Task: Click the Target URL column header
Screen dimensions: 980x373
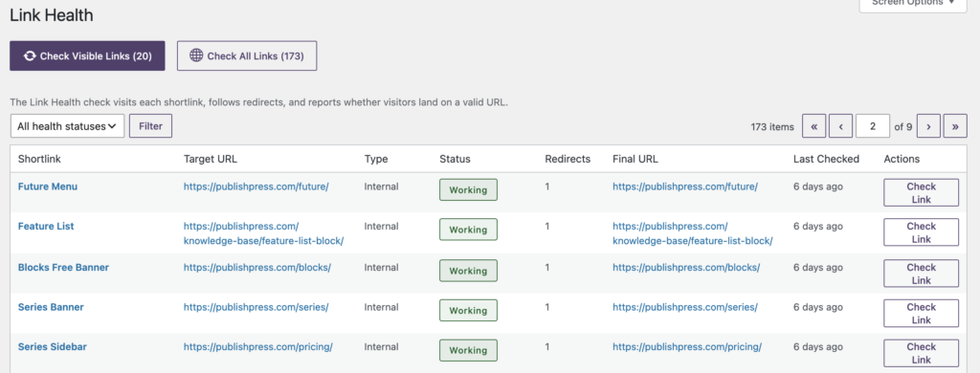Action: coord(211,159)
